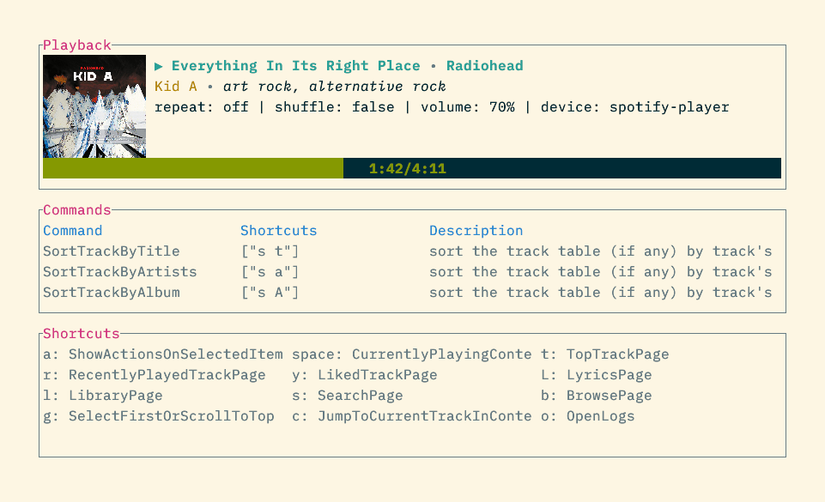
Task: Click the volume: 70% status
Action: coord(468,107)
